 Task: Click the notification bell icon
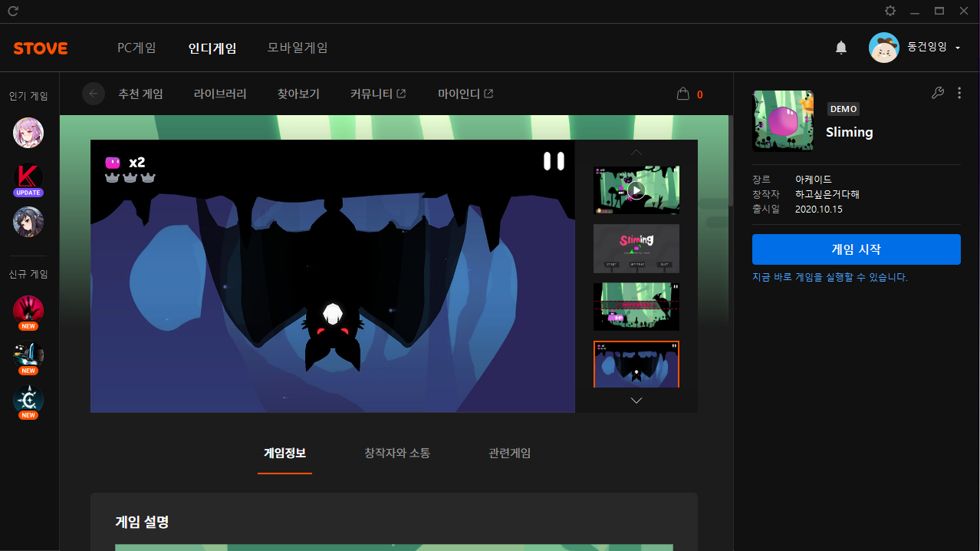pos(841,48)
